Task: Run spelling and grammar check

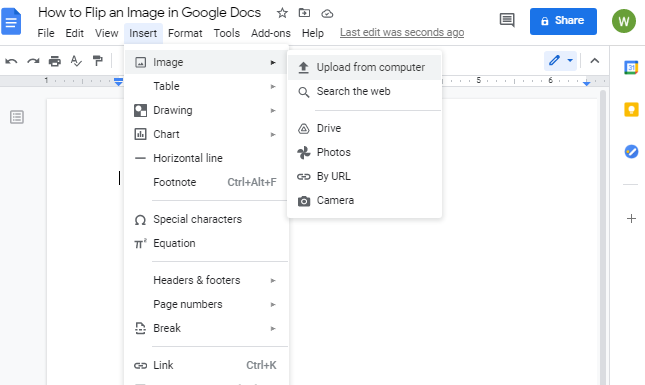Action: (x=76, y=61)
